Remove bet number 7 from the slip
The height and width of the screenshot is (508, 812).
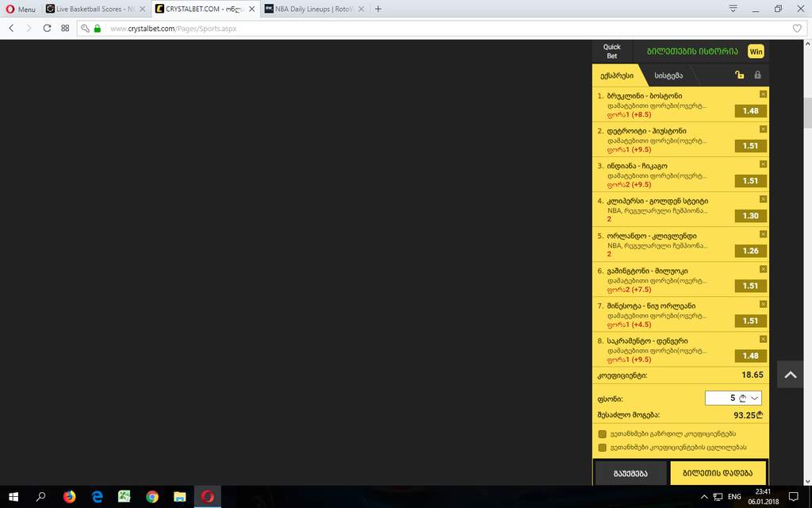pyautogui.click(x=763, y=304)
